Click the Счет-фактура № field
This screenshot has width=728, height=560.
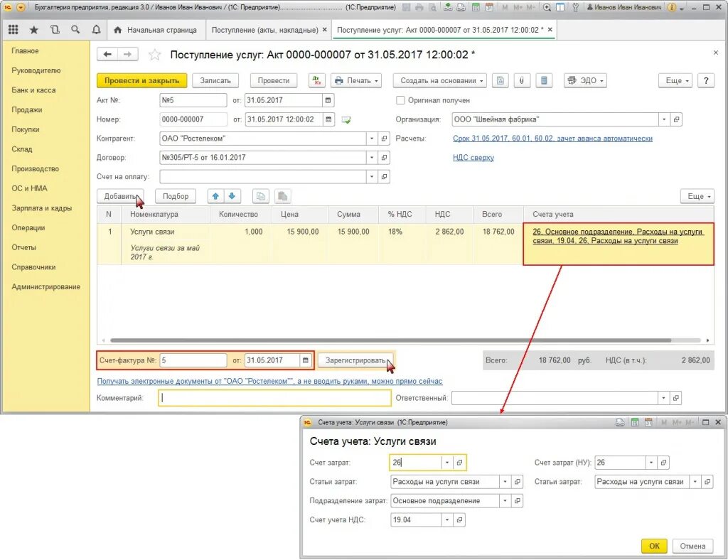[x=193, y=360]
